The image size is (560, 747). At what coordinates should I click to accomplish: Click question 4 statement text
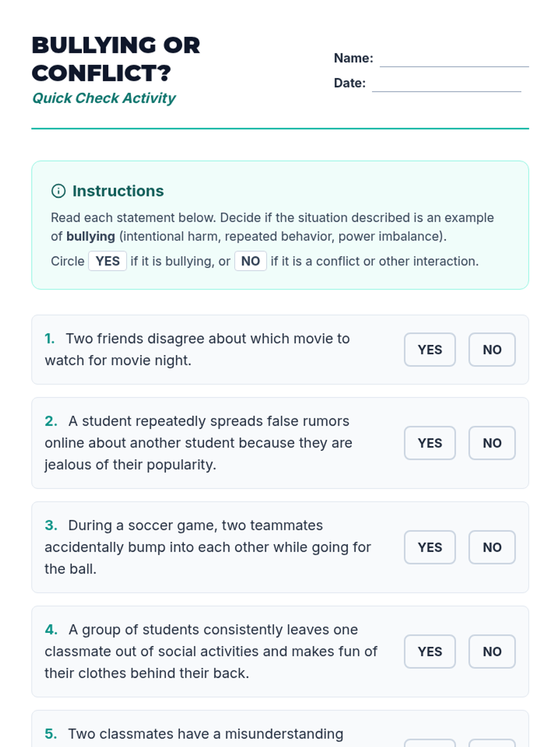pyautogui.click(x=211, y=651)
